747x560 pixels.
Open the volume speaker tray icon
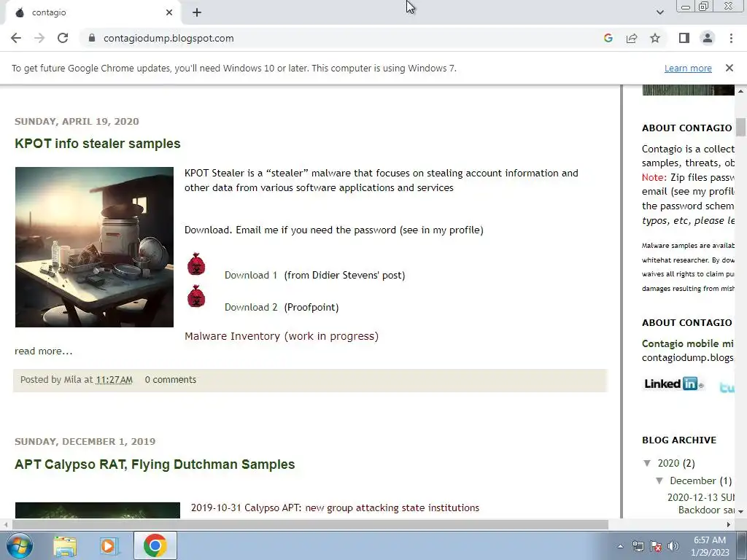(673, 546)
